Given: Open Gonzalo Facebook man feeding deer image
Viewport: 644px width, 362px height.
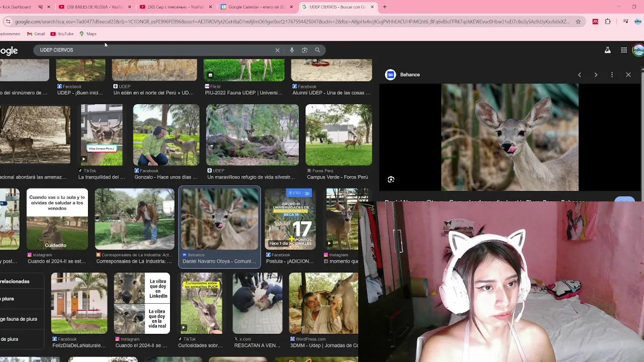Looking at the screenshot, I should point(166,135).
